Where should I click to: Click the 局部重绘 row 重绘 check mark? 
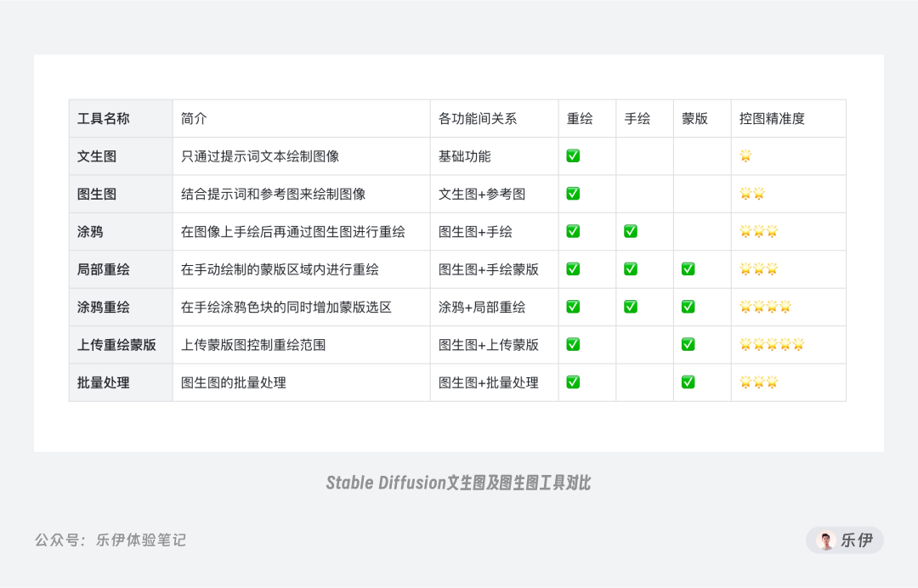click(573, 269)
